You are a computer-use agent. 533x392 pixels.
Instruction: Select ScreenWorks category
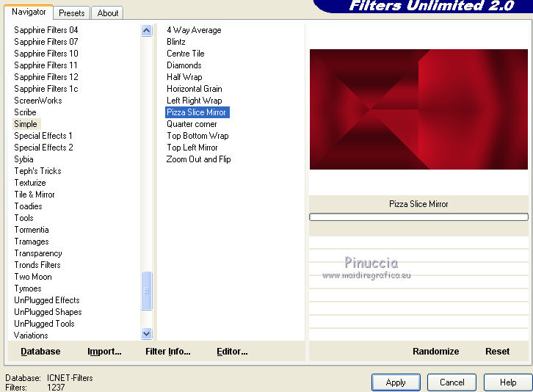tap(37, 101)
